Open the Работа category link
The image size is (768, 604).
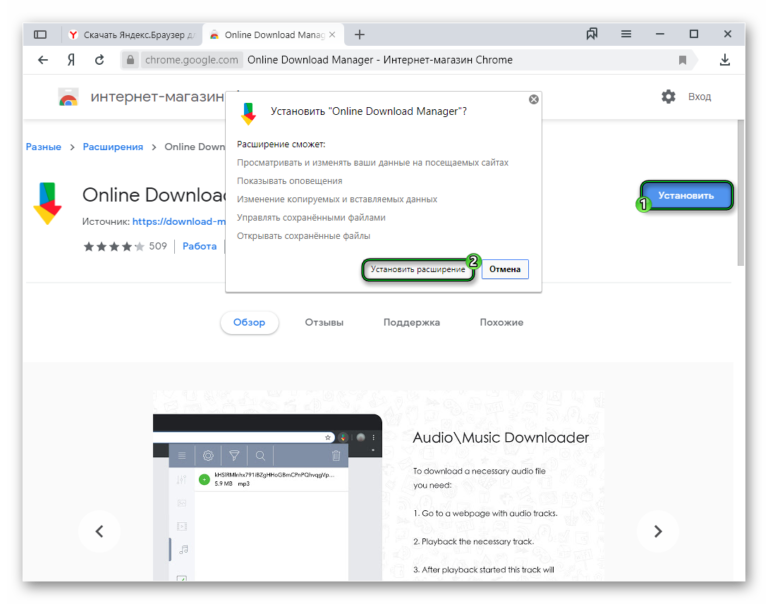(199, 246)
